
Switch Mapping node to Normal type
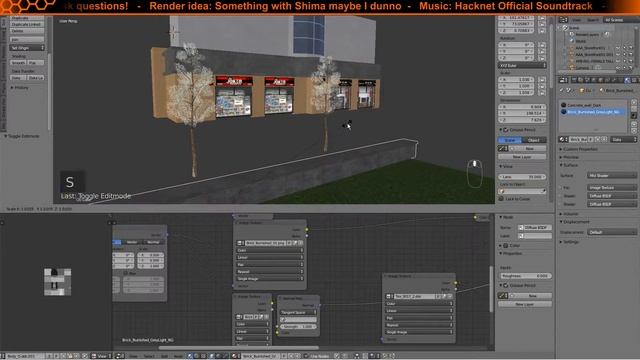click(153, 242)
